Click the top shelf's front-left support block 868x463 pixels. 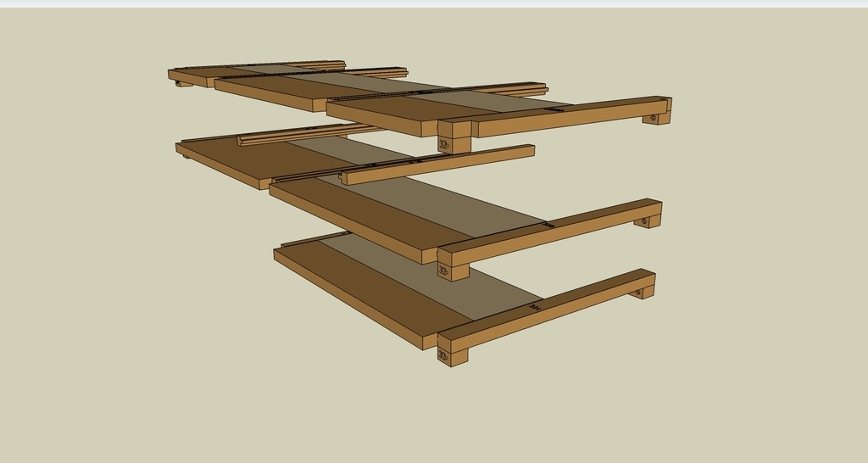click(x=454, y=144)
